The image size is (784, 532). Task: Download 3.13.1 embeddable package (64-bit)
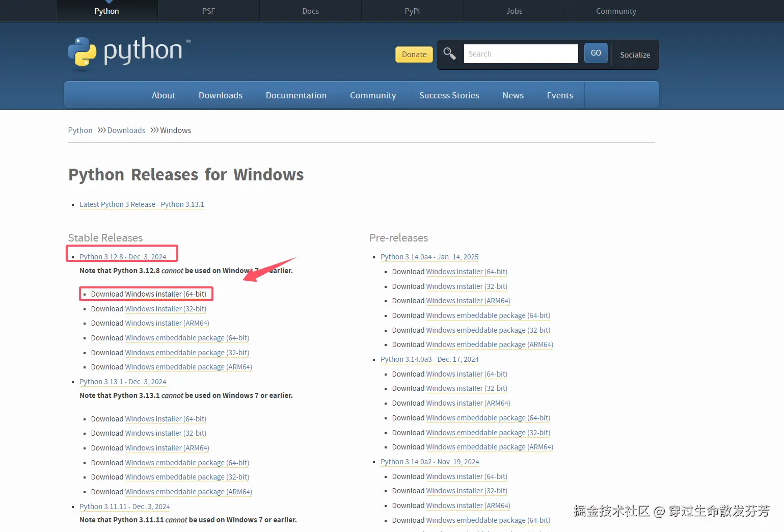187,463
